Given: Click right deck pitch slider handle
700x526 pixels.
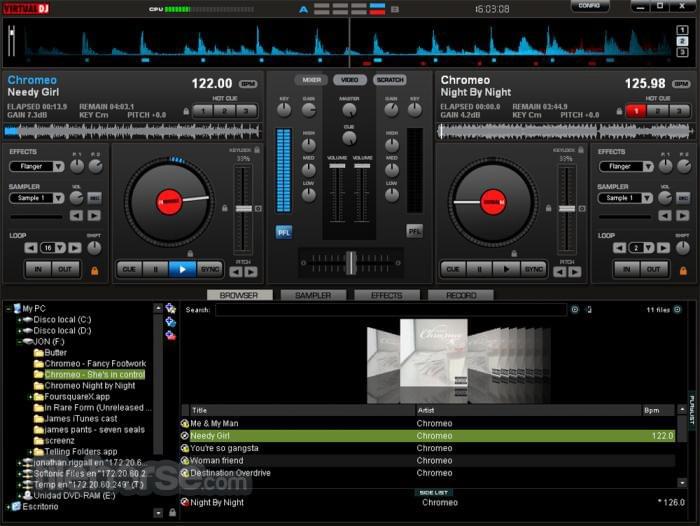Looking at the screenshot, I should (x=567, y=209).
